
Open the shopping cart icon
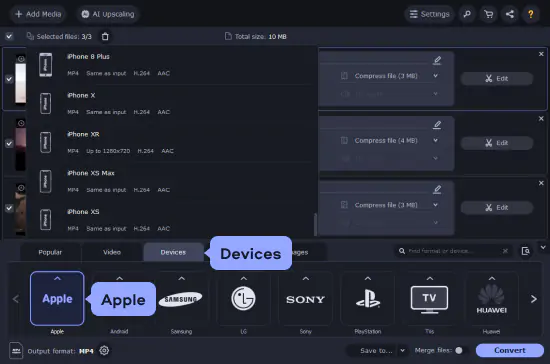488,14
